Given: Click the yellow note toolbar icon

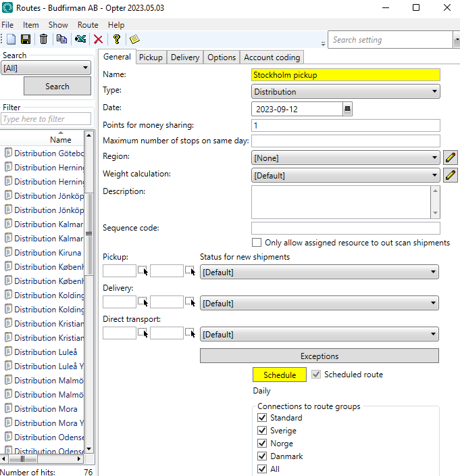Looking at the screenshot, I should (134, 39).
